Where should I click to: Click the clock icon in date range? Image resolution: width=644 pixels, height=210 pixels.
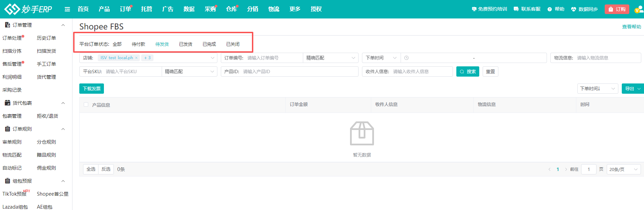(x=406, y=58)
